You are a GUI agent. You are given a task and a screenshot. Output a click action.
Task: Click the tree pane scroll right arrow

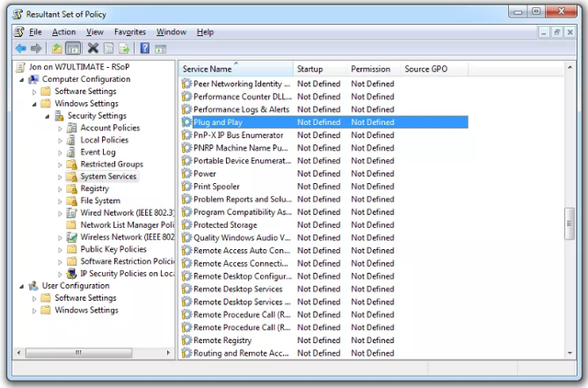[x=168, y=352]
